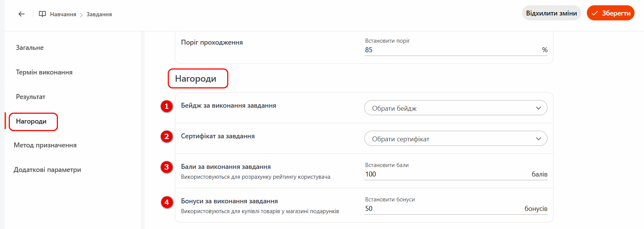Image resolution: width=644 pixels, height=229 pixels.
Task: Click the checkmark icon in Зберегти button
Action: (595, 13)
